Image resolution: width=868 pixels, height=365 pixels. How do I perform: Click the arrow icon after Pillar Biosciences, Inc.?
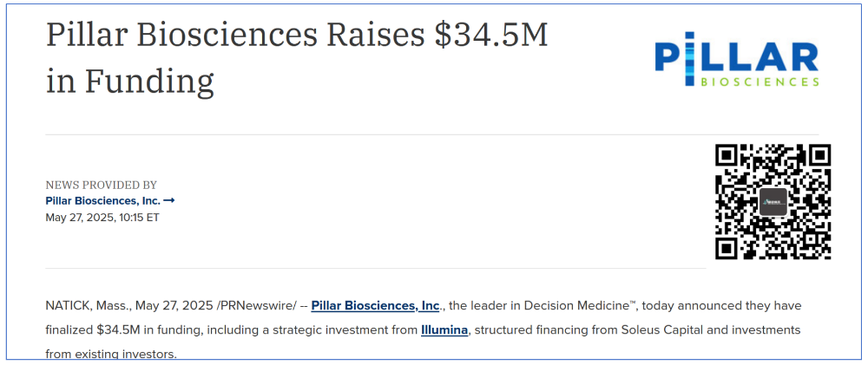click(169, 200)
